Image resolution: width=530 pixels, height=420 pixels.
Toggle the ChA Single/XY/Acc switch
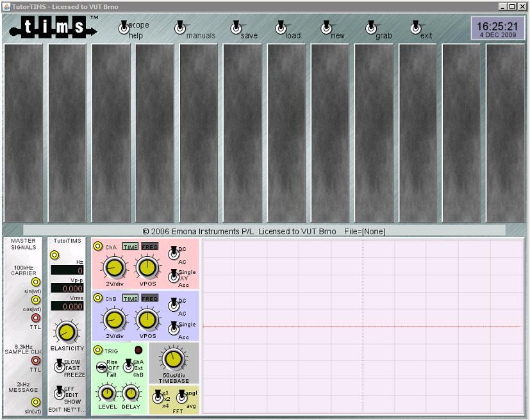point(174,276)
